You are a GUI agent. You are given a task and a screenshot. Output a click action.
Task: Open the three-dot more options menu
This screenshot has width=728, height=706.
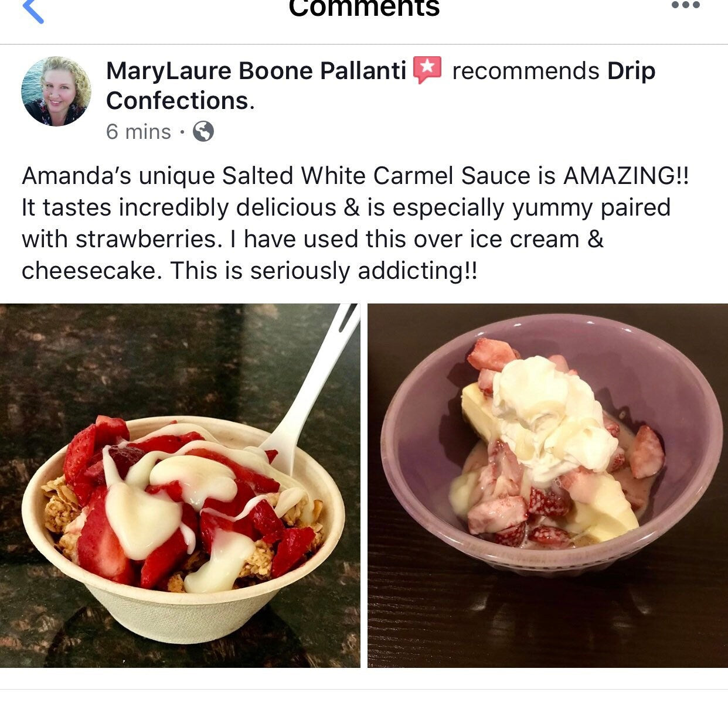coord(685,5)
